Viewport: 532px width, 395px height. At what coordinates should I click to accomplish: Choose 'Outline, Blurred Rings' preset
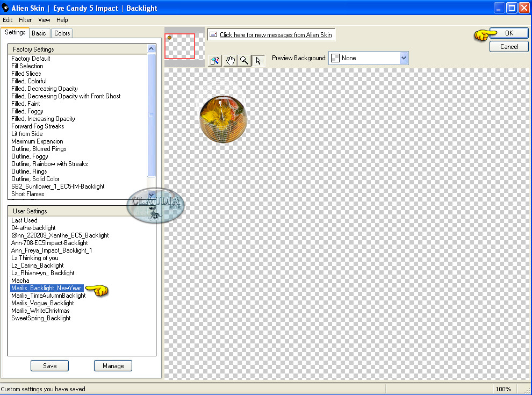point(39,149)
